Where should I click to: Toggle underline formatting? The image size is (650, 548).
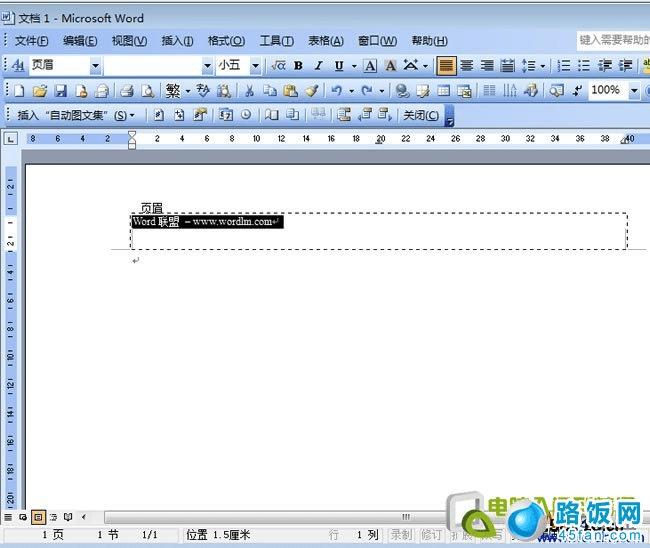click(339, 66)
